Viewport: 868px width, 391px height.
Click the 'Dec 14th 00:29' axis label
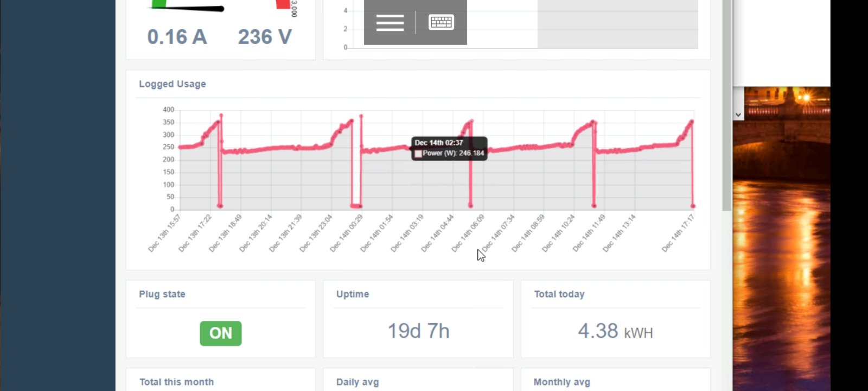click(x=347, y=234)
